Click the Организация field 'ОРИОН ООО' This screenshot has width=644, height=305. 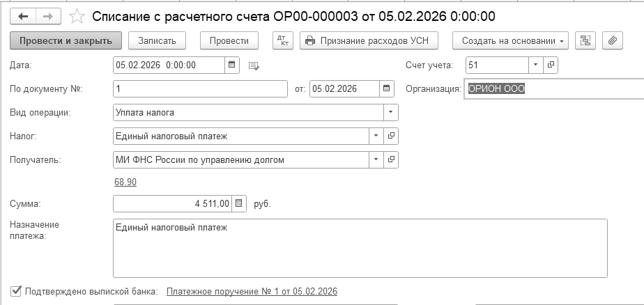tap(554, 88)
